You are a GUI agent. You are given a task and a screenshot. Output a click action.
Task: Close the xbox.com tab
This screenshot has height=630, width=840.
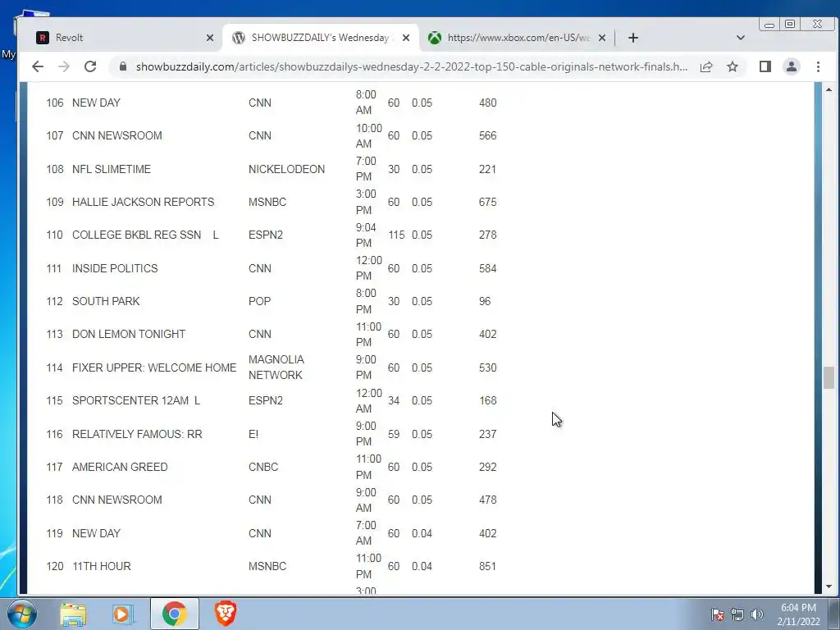tap(602, 38)
